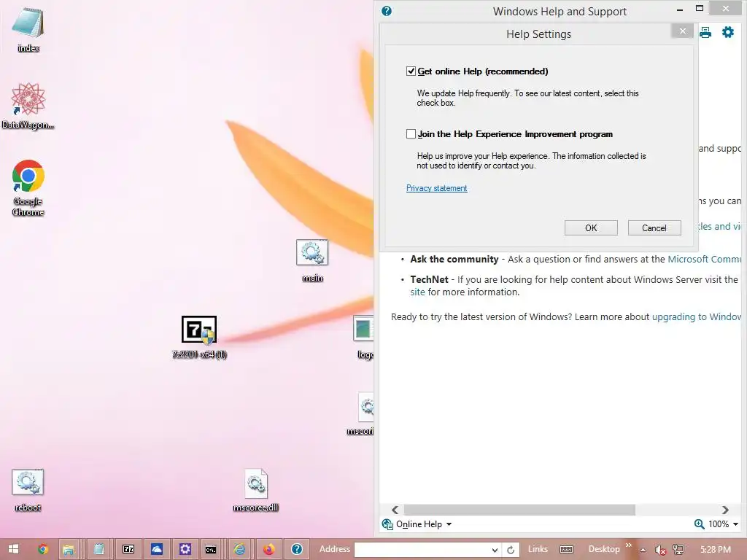
Task: Click the Desktop toolbar label in the taskbar
Action: click(x=604, y=549)
